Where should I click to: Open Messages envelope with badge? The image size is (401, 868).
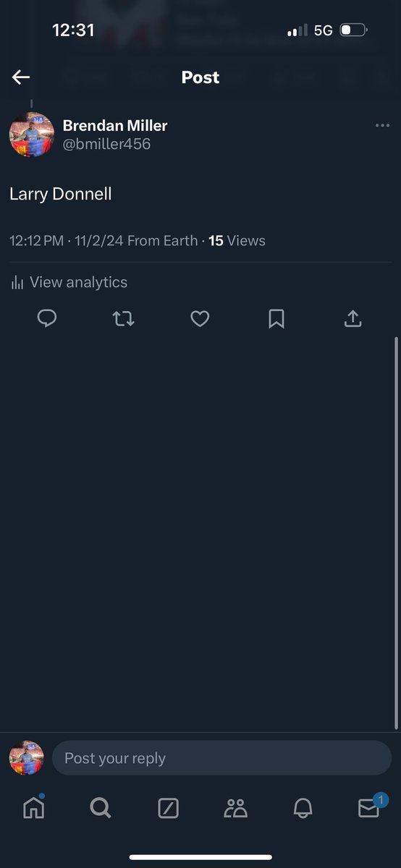tap(370, 807)
